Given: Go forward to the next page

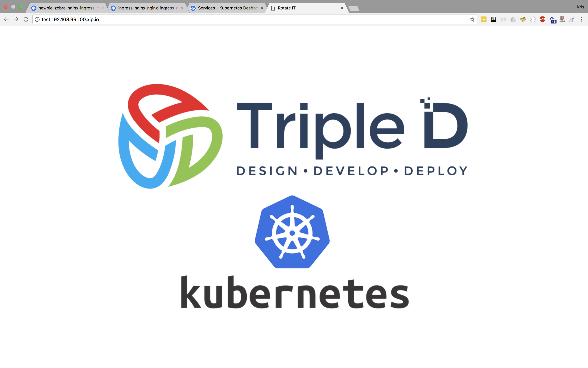Looking at the screenshot, I should pos(16,19).
